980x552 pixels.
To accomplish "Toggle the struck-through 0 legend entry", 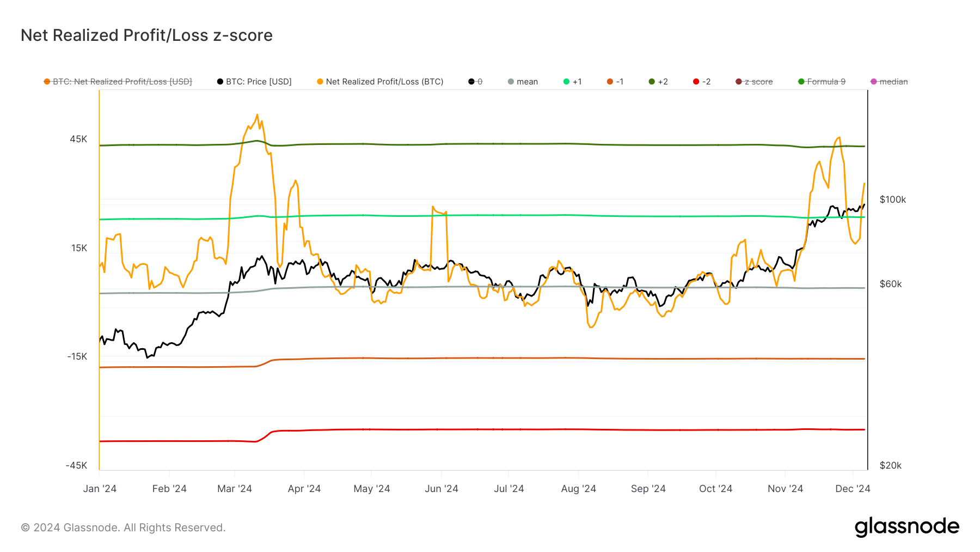I will pyautogui.click(x=475, y=82).
